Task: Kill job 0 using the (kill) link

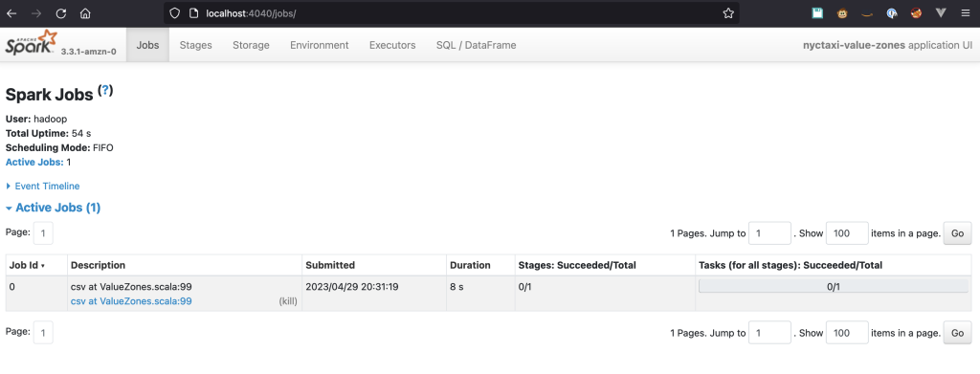Action: pos(288,301)
